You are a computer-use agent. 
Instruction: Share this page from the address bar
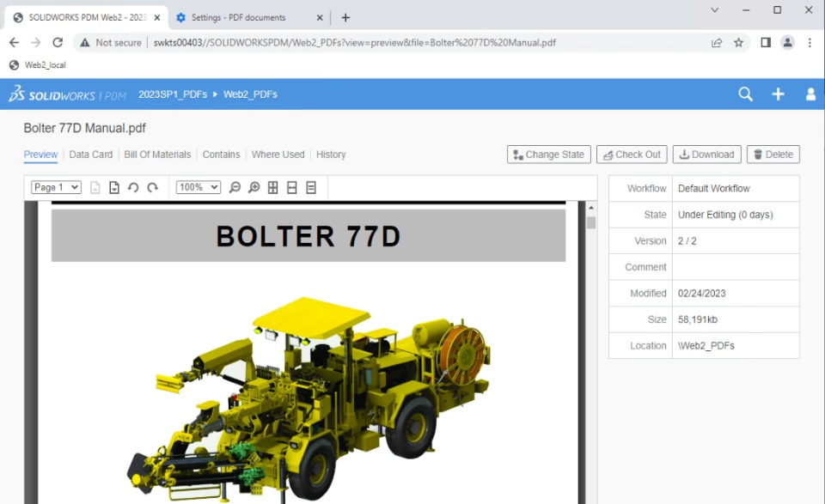tap(717, 43)
